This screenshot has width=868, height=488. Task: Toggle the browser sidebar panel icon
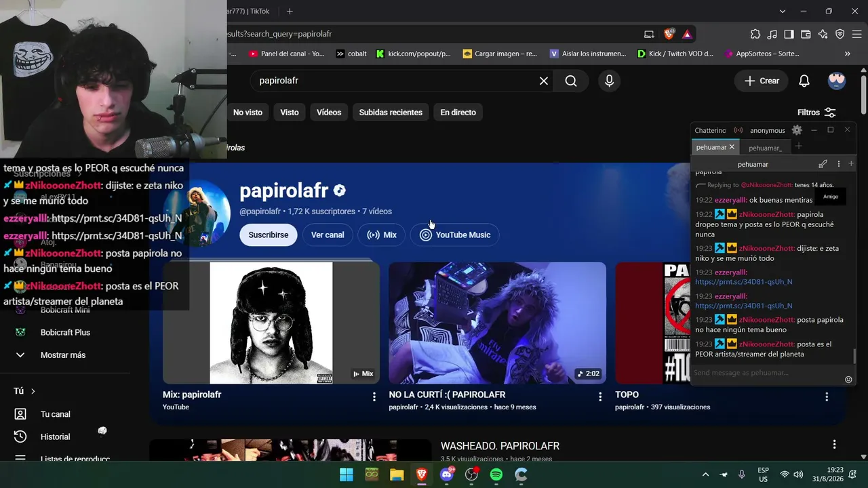point(789,34)
